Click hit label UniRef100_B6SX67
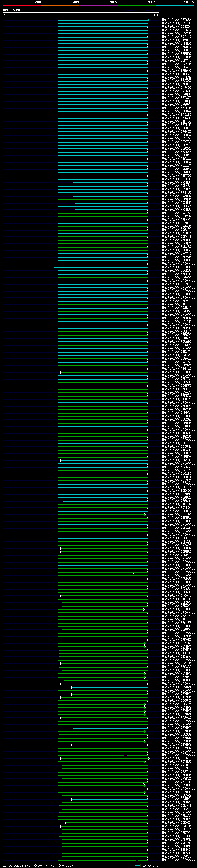Viewport: 197px width, 868px height. (177, 81)
